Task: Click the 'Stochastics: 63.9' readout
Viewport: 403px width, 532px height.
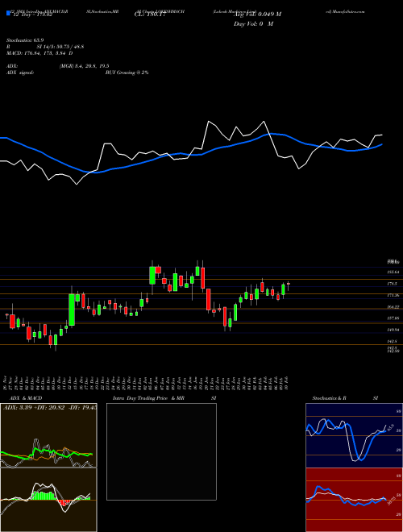Action: (25, 40)
